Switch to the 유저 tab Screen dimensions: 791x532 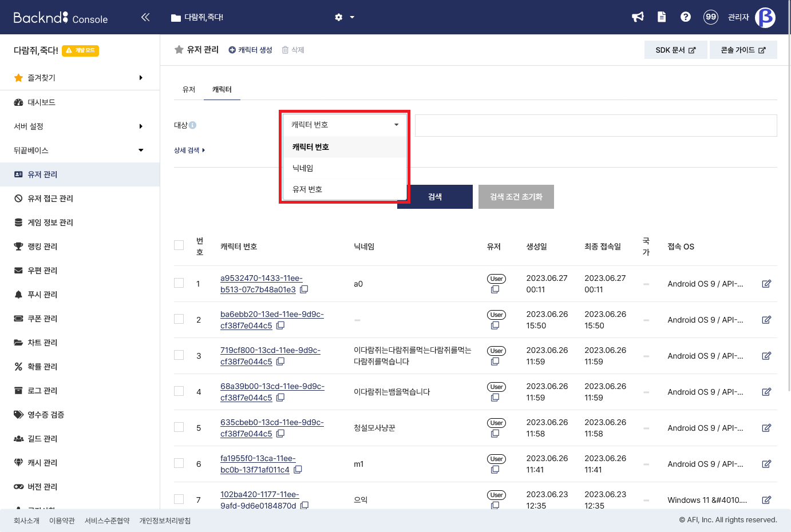pos(189,89)
